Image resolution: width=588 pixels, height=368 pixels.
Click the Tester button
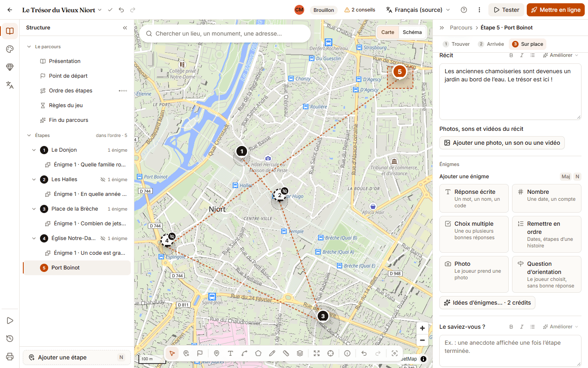pos(506,10)
